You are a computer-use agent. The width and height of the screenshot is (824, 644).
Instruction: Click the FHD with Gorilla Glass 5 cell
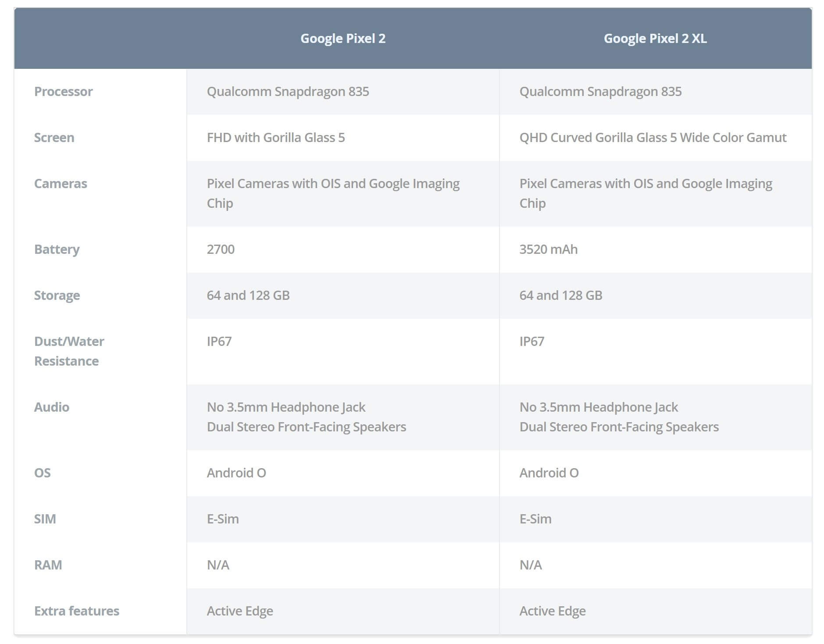tap(276, 138)
